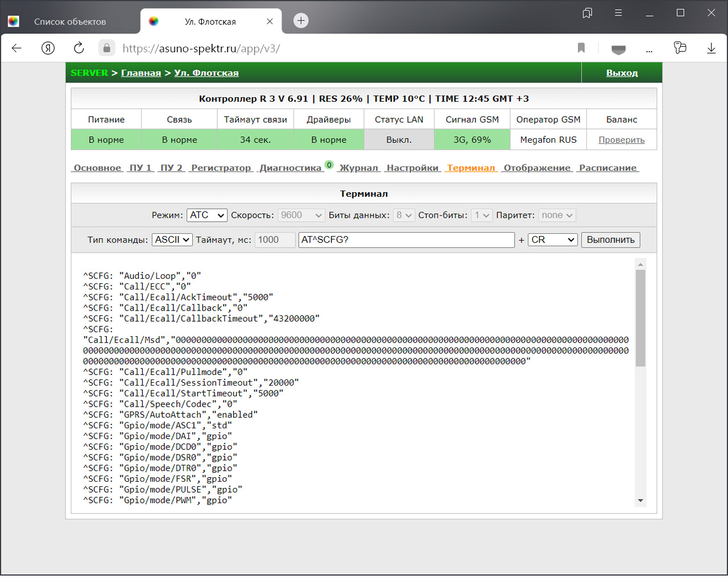The image size is (728, 579).
Task: Open the Журнал tab
Action: (359, 168)
